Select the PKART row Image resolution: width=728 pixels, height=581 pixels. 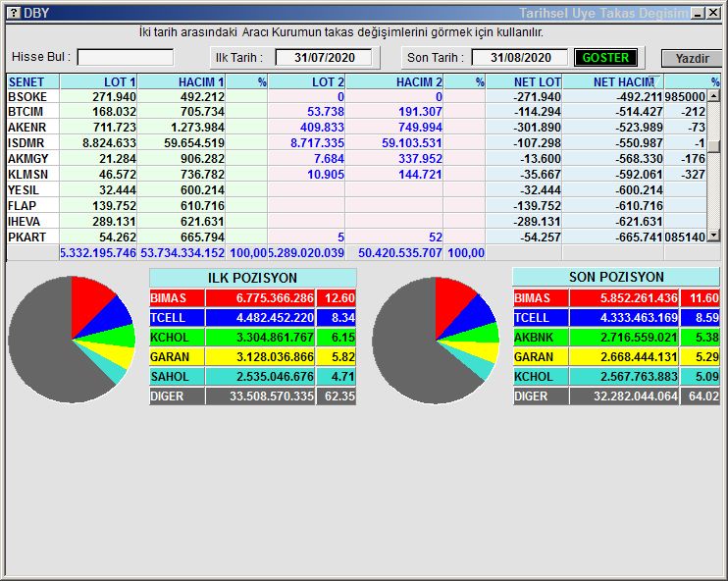pyautogui.click(x=356, y=237)
